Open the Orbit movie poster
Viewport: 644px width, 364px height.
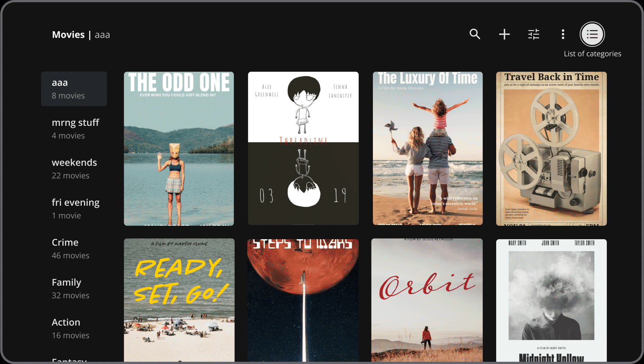pyautogui.click(x=427, y=300)
